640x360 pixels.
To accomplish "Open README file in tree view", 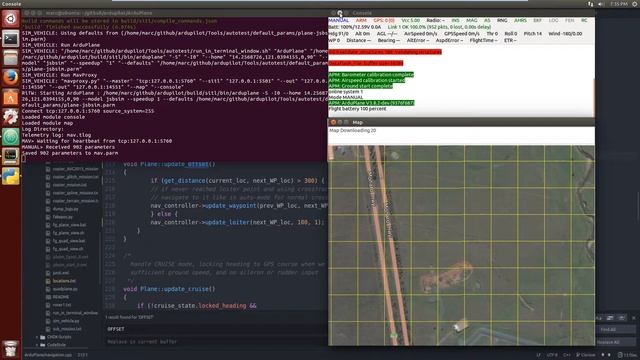I will pyautogui.click(x=61, y=297).
